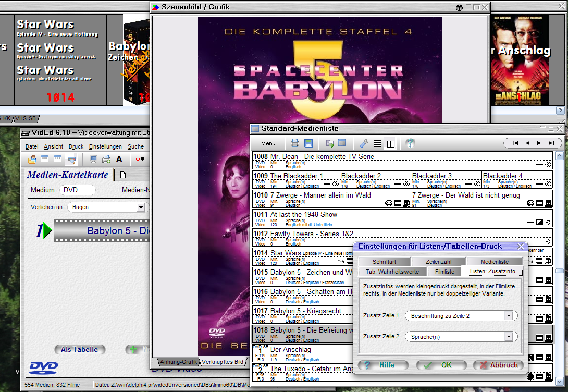Select the 'Fawlty Towers - Series 1&2' row

coord(402,238)
